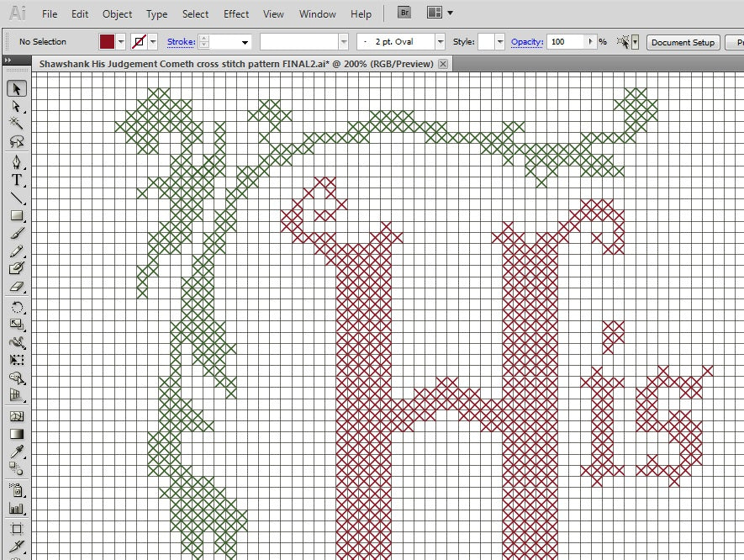This screenshot has height=560, width=744.
Task: Click the Document Setup button
Action: pos(683,42)
